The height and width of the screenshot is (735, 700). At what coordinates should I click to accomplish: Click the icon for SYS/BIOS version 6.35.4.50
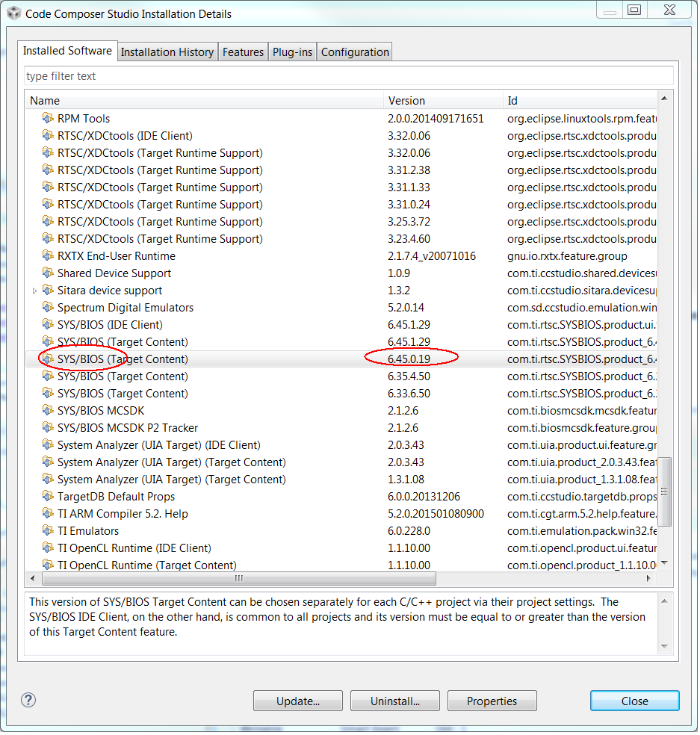click(48, 376)
